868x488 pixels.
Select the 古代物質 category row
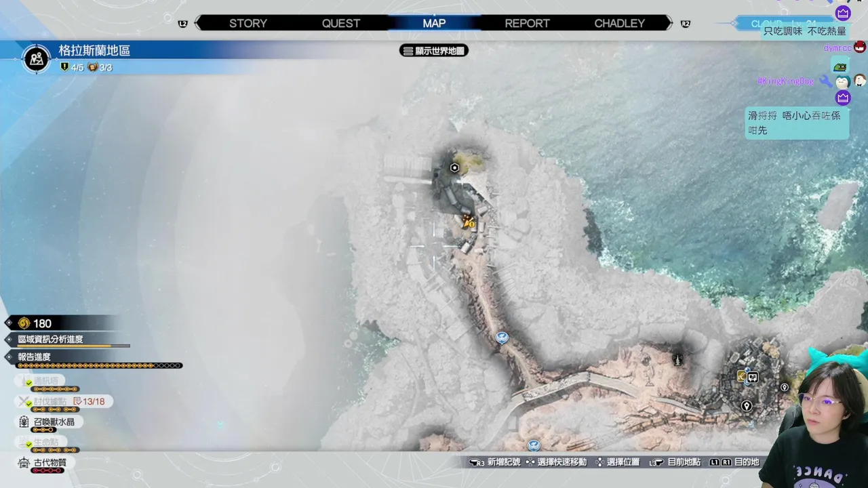45,463
